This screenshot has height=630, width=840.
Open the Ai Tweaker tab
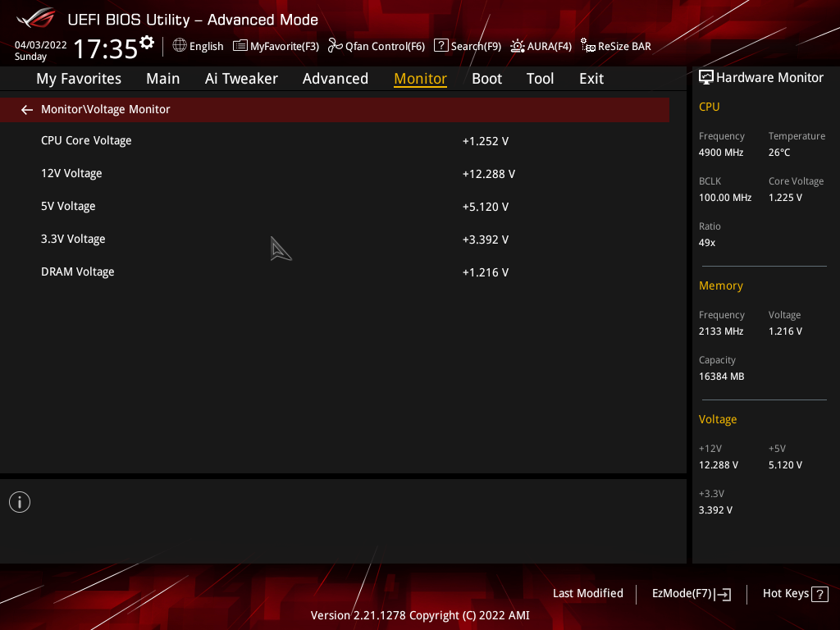click(241, 79)
